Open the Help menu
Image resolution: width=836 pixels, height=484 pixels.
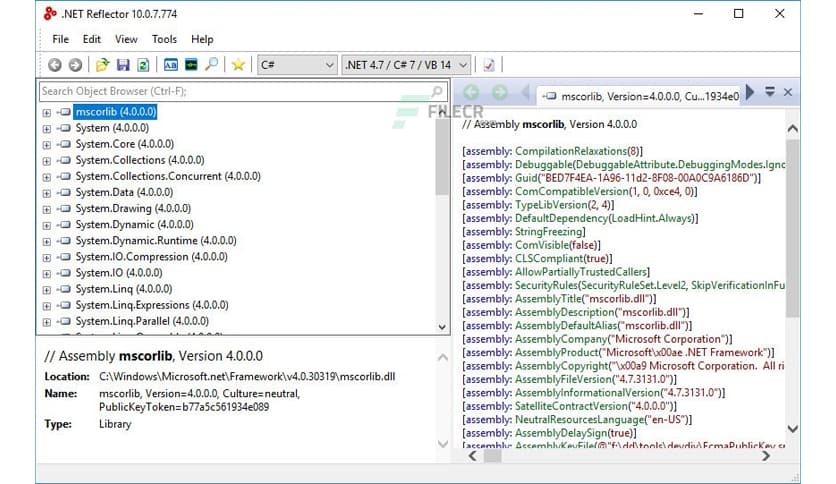[202, 39]
